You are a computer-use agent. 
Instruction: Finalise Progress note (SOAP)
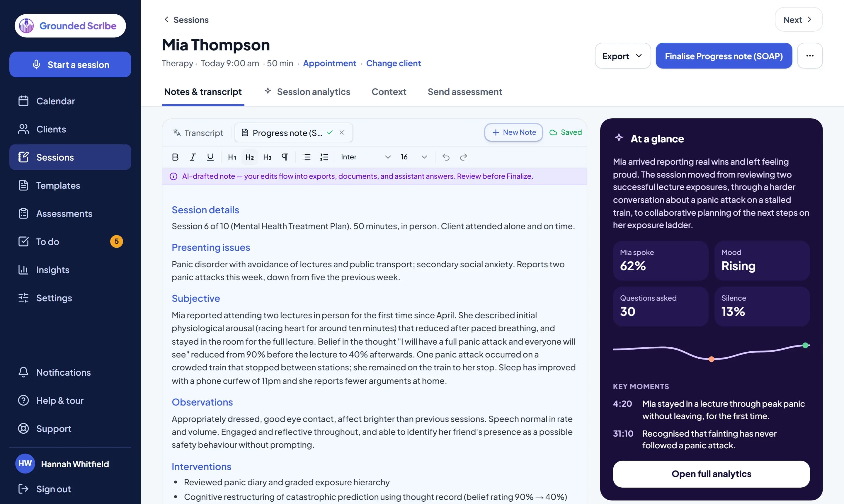point(724,56)
